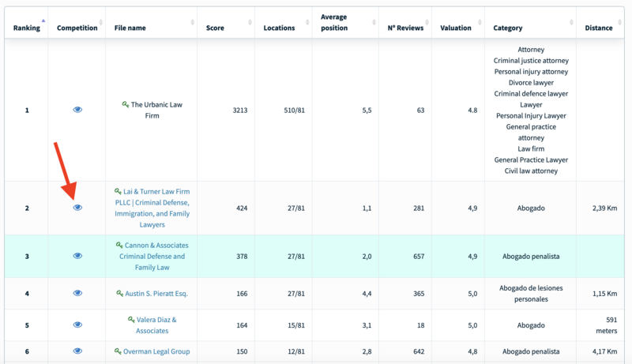The image size is (632, 364).
Task: Click ranking number 3
Action: pos(27,256)
